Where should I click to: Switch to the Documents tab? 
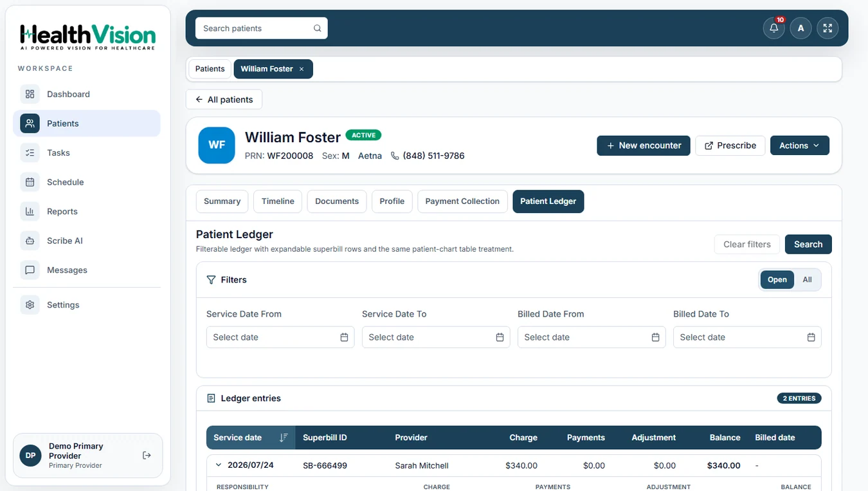(x=337, y=201)
